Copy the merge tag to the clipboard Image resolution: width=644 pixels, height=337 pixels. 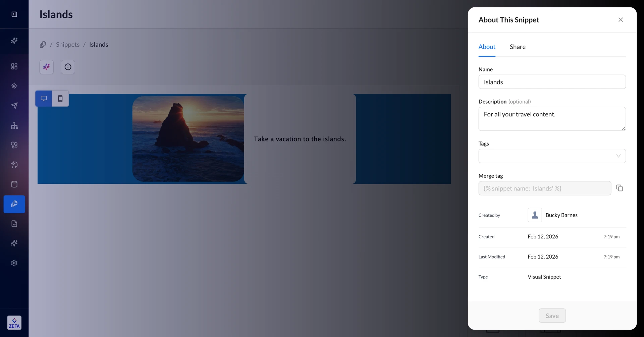point(620,188)
